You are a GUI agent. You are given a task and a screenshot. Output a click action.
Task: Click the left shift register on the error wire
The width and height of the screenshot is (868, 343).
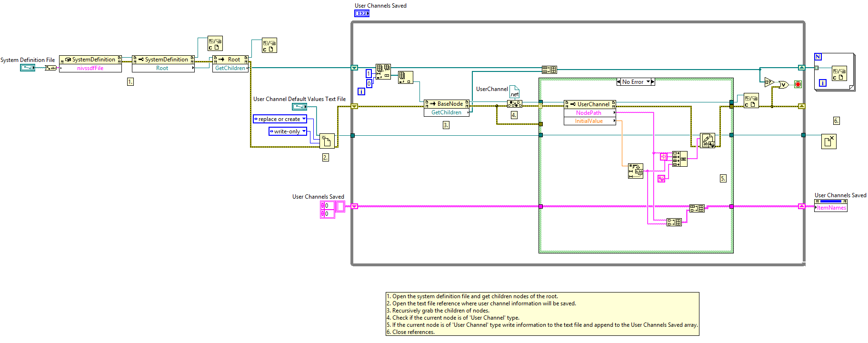(354, 106)
